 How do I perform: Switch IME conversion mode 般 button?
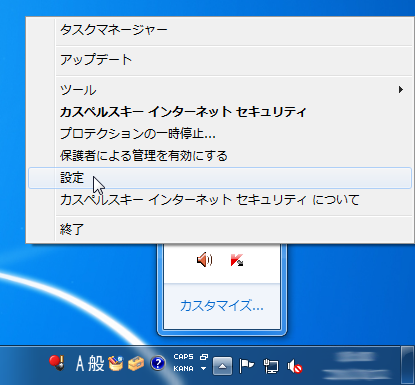pos(96,364)
